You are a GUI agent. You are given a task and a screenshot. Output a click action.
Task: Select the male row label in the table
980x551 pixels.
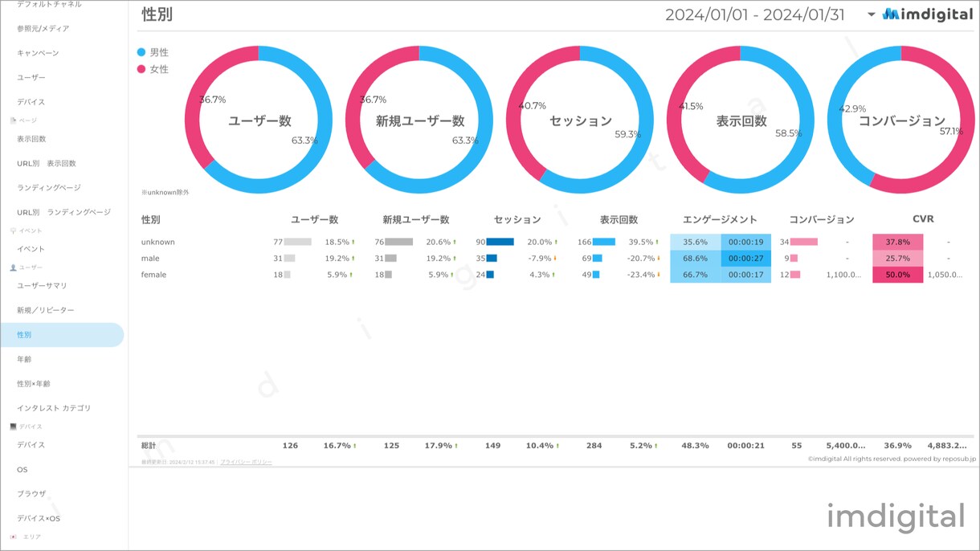click(x=150, y=259)
